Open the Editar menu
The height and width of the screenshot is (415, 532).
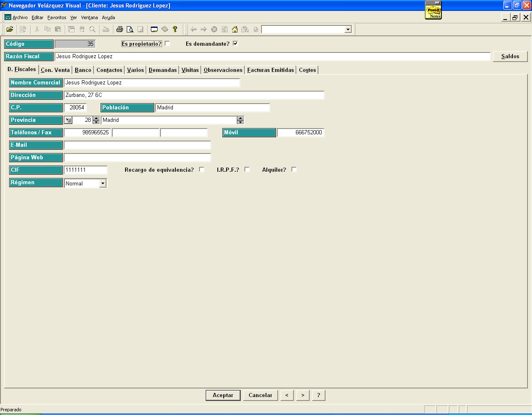[37, 17]
